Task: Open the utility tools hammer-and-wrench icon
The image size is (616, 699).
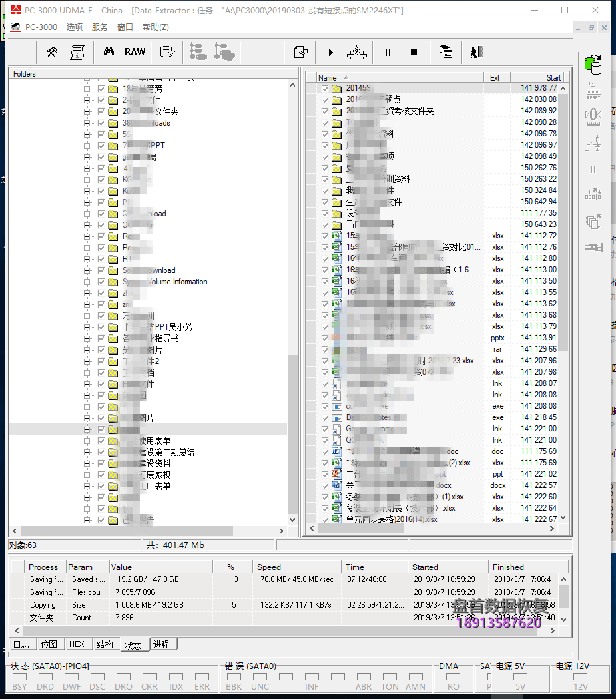Action: click(52, 52)
